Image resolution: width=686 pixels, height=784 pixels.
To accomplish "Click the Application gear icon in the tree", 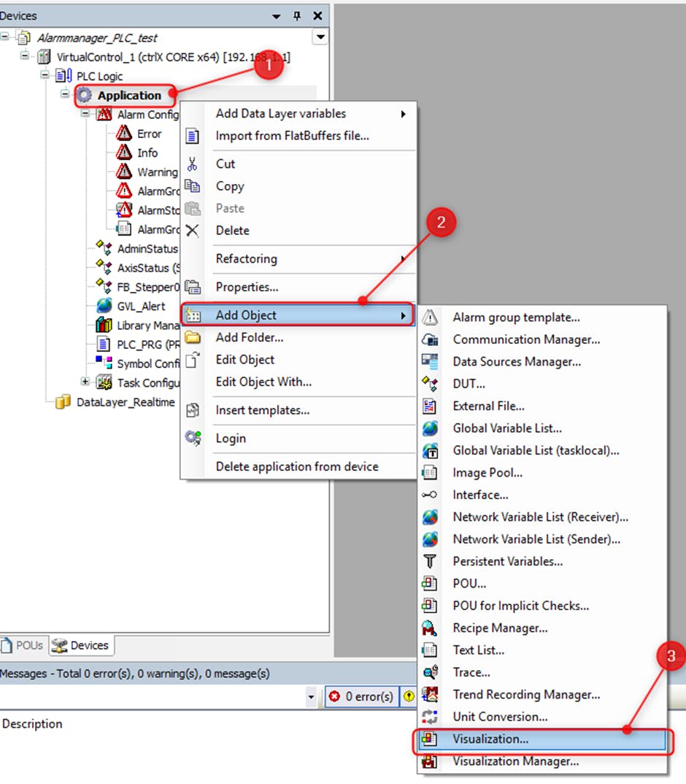I will coord(85,96).
